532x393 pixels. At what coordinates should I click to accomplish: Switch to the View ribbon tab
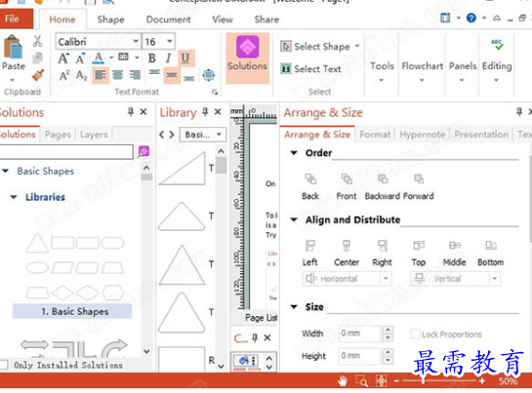coord(223,20)
